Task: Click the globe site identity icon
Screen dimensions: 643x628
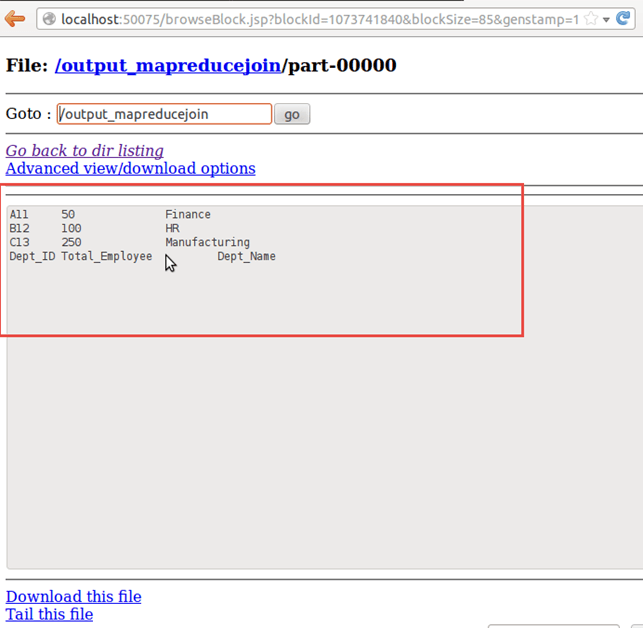Action: (49, 19)
